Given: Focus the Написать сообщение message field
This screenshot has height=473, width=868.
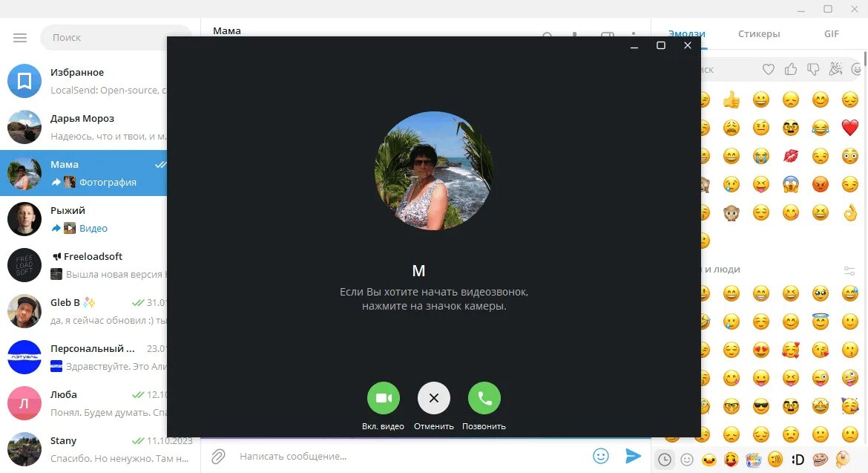Looking at the screenshot, I should (x=410, y=457).
